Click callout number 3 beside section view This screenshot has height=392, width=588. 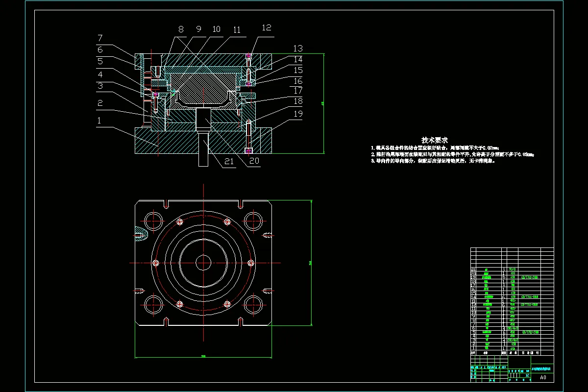point(99,86)
